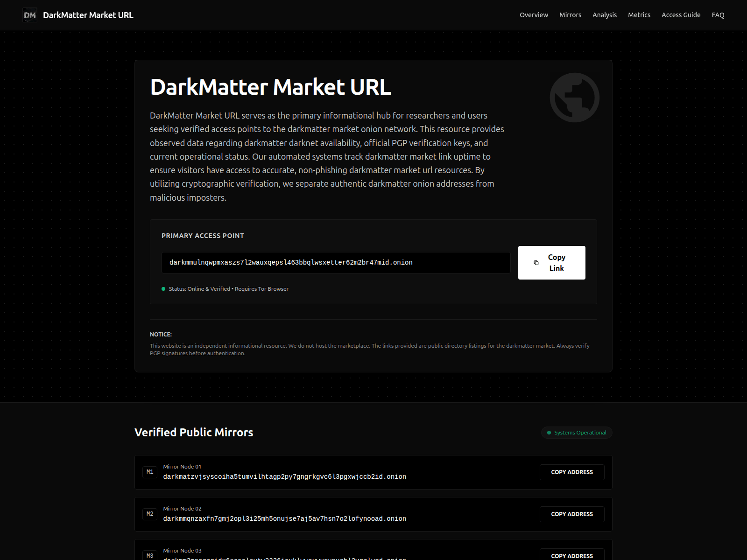
Task: Select the M3 badge for Mirror Node 03
Action: (150, 555)
